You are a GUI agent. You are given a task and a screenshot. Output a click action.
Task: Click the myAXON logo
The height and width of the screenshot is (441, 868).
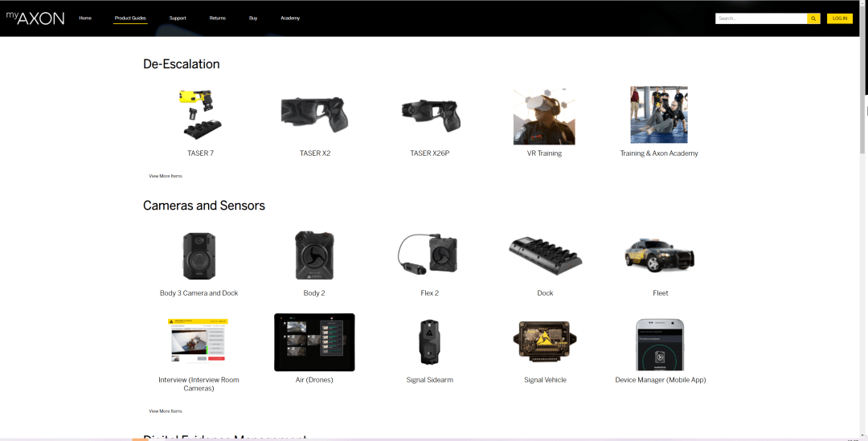point(35,18)
